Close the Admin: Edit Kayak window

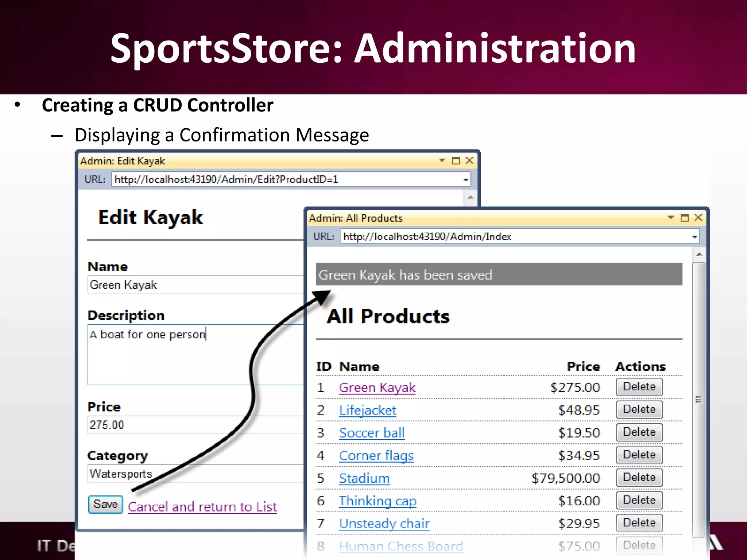[x=470, y=160]
